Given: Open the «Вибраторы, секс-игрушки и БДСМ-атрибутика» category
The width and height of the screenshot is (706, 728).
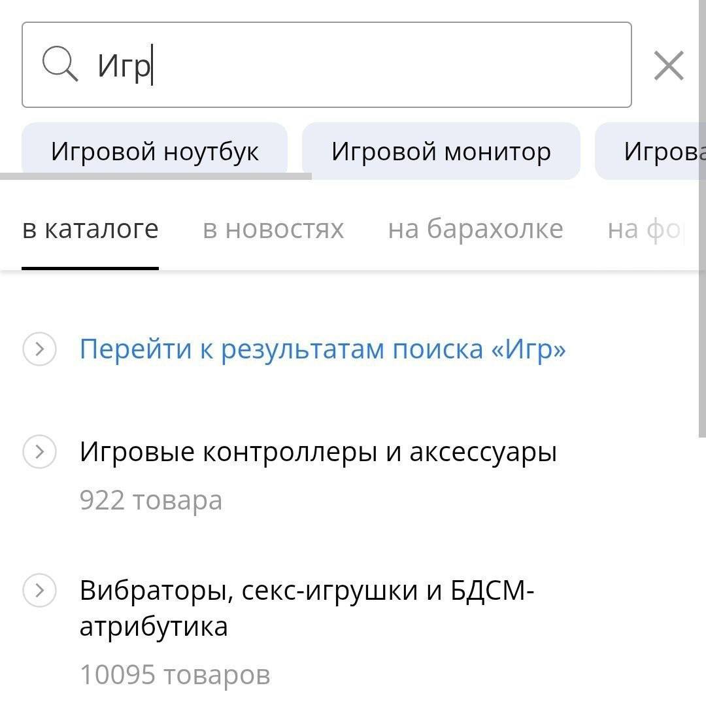Looking at the screenshot, I should click(x=307, y=608).
